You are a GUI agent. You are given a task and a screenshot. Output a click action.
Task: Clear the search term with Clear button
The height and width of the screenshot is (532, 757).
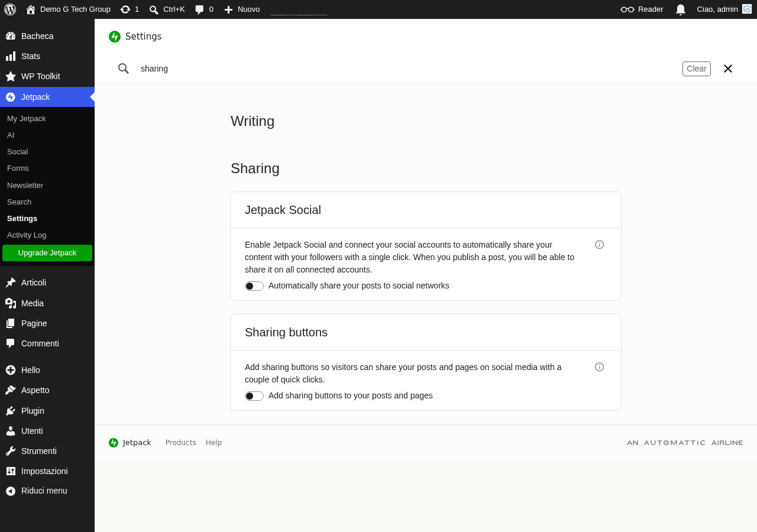click(x=697, y=69)
